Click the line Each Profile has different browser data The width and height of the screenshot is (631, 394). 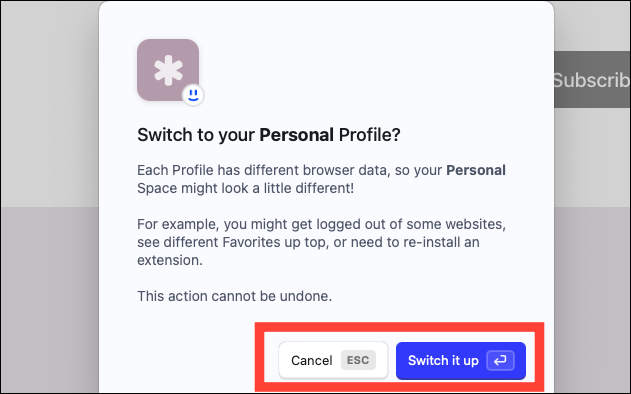(x=321, y=170)
